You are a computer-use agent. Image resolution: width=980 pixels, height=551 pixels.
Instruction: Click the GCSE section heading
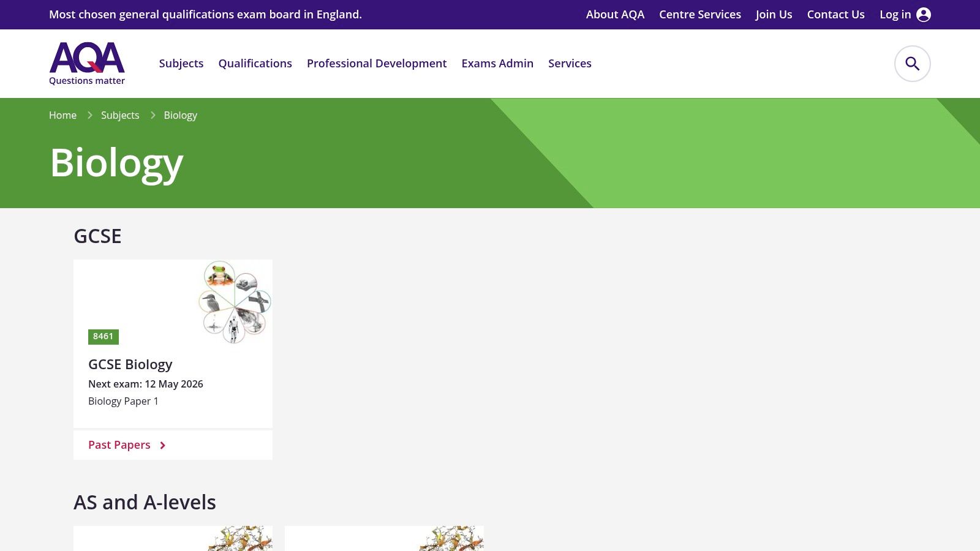pyautogui.click(x=97, y=236)
